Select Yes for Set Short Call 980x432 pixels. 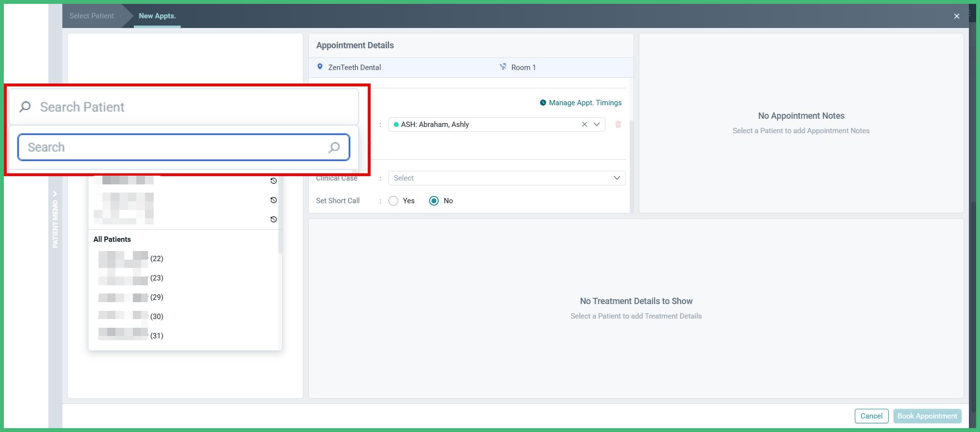tap(393, 201)
